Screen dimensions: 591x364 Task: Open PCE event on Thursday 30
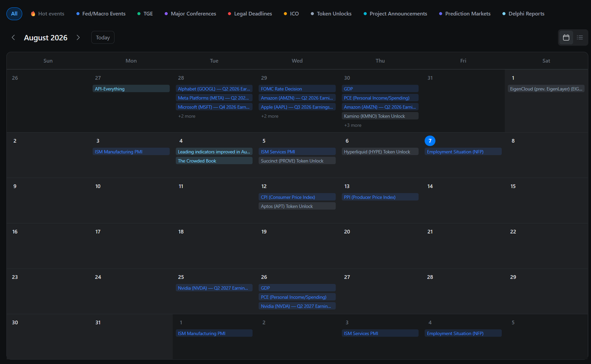point(380,98)
